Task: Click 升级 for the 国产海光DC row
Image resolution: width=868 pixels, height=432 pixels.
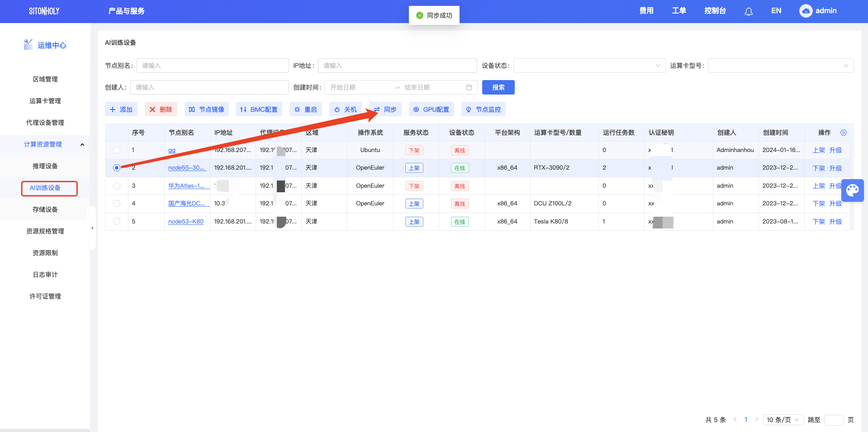Action: pos(835,204)
